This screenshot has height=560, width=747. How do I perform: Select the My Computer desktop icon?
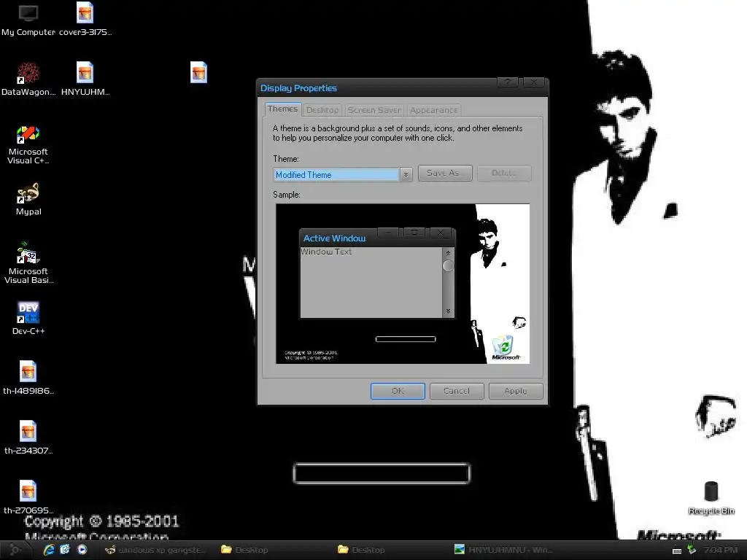tap(28, 20)
